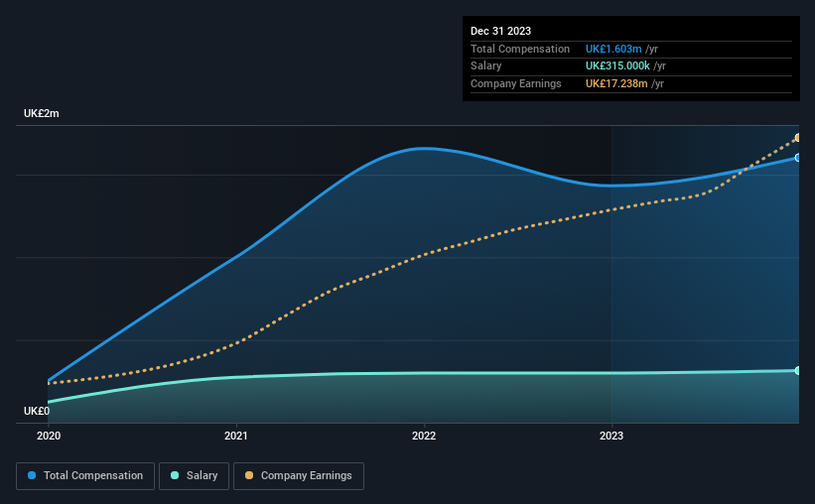Screen dimensions: 815x504
Task: Click the 2020 x-axis label
Action: [x=49, y=436]
